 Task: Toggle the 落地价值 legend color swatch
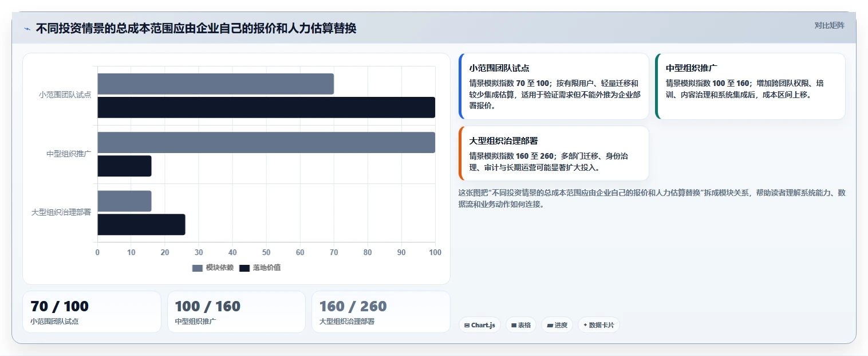244,268
